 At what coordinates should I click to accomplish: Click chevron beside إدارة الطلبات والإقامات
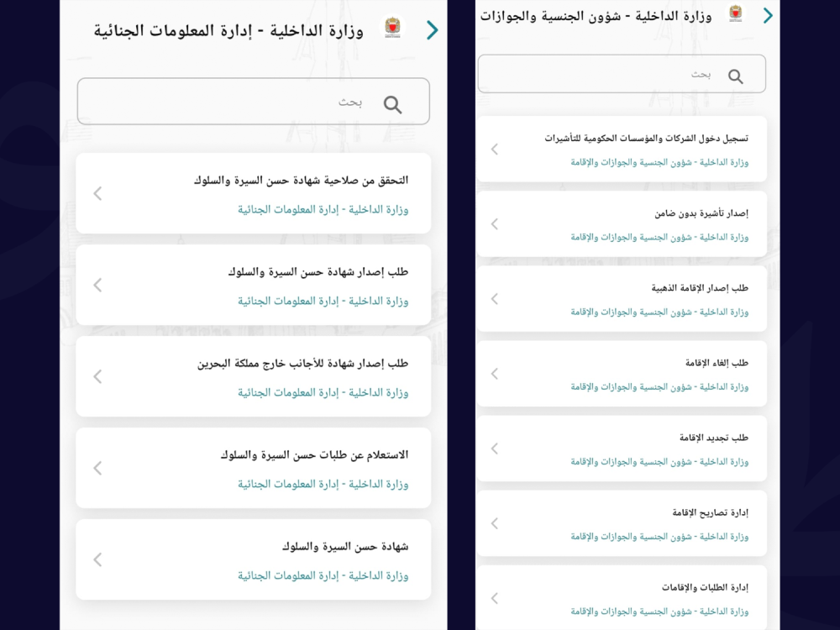click(494, 599)
